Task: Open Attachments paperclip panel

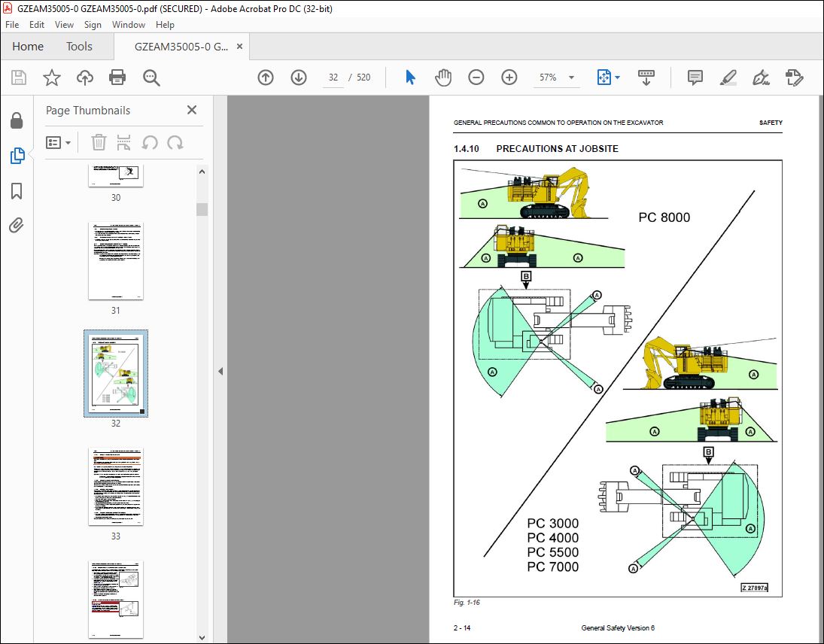Action: (17, 226)
